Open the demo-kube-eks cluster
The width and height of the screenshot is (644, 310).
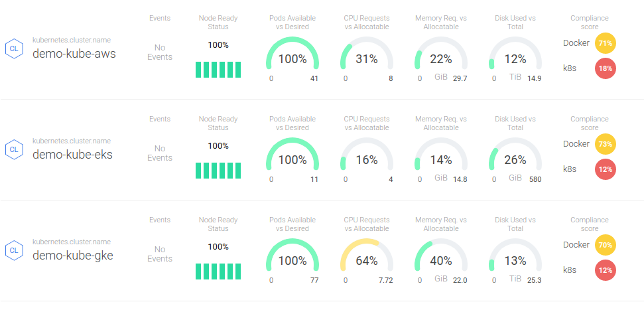click(72, 155)
